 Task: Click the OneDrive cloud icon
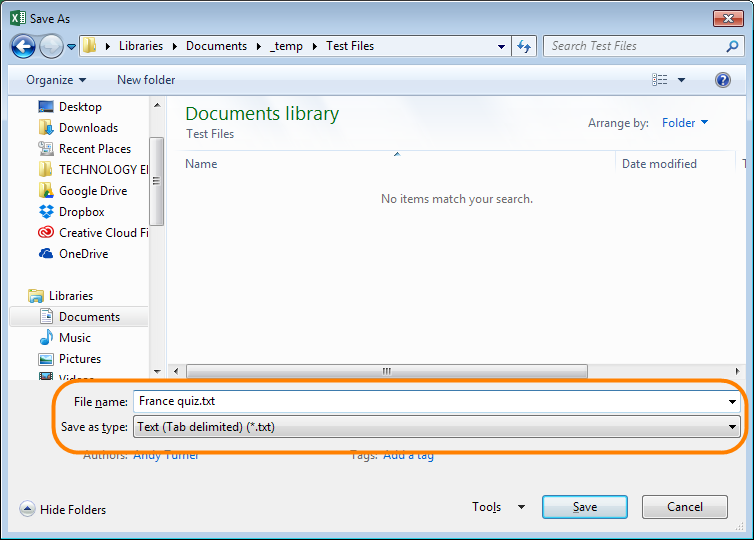pyautogui.click(x=46, y=253)
